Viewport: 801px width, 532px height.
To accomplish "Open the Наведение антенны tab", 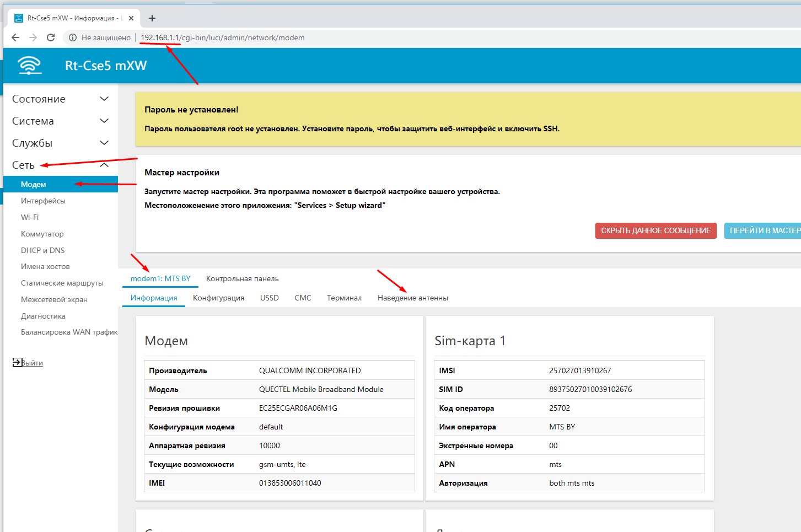I will [412, 298].
